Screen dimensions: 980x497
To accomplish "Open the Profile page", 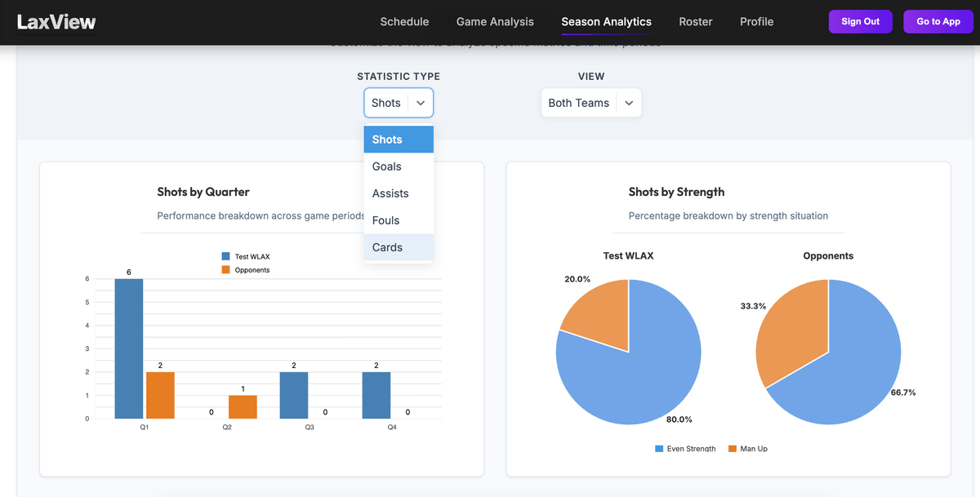I will pos(755,22).
